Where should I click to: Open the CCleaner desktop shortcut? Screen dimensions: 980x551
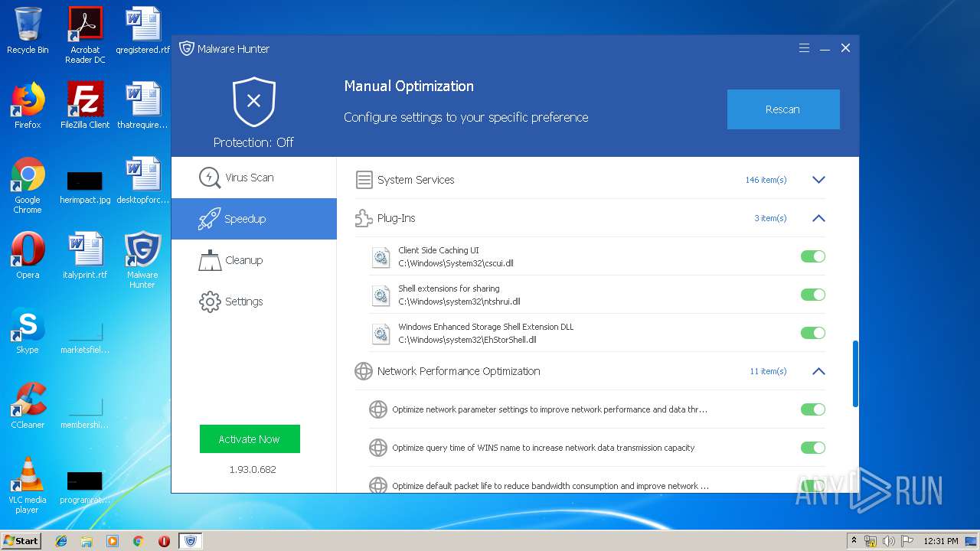coord(28,406)
